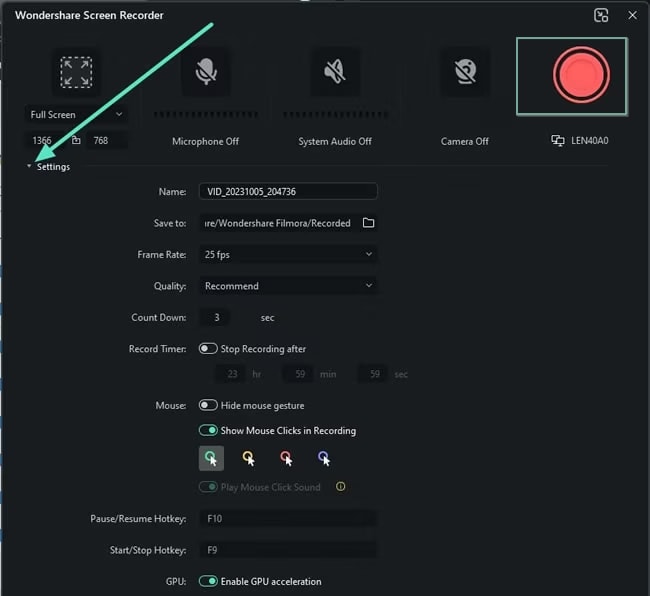Select the blue mouse click color
This screenshot has width=650, height=596.
(324, 458)
